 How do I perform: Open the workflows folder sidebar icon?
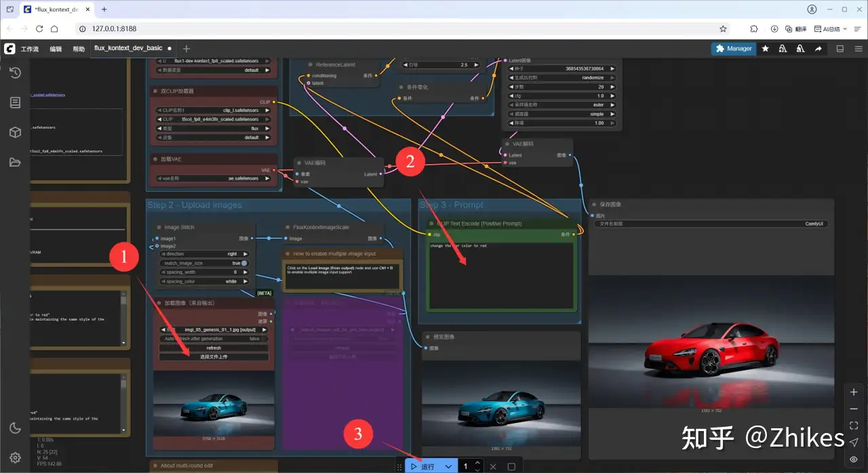tap(15, 162)
